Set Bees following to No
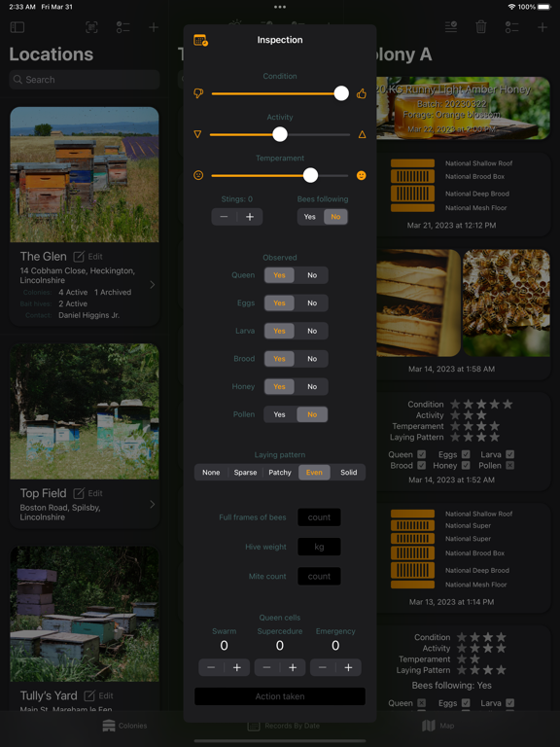 click(x=335, y=217)
